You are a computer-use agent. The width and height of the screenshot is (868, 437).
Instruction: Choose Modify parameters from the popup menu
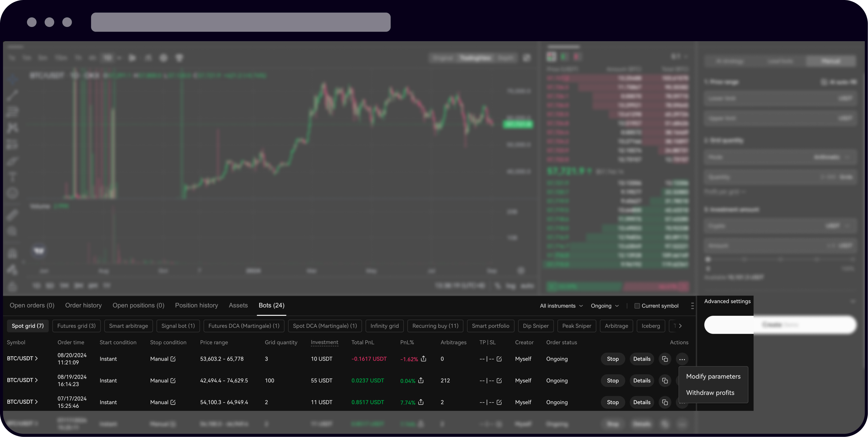point(713,376)
